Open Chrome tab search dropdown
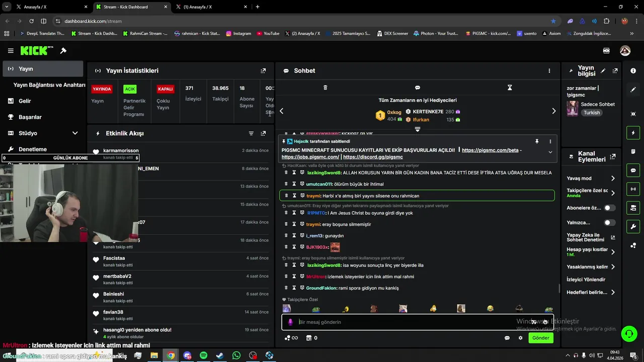 [x=7, y=7]
